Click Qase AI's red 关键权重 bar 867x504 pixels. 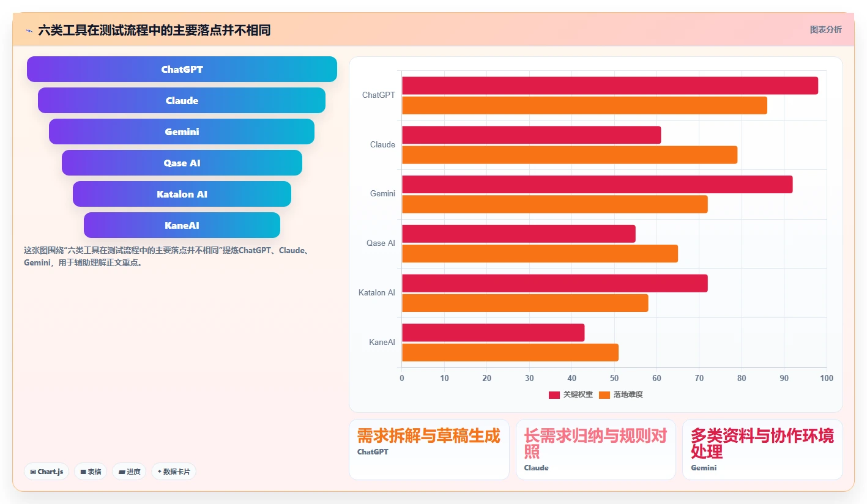coord(518,234)
